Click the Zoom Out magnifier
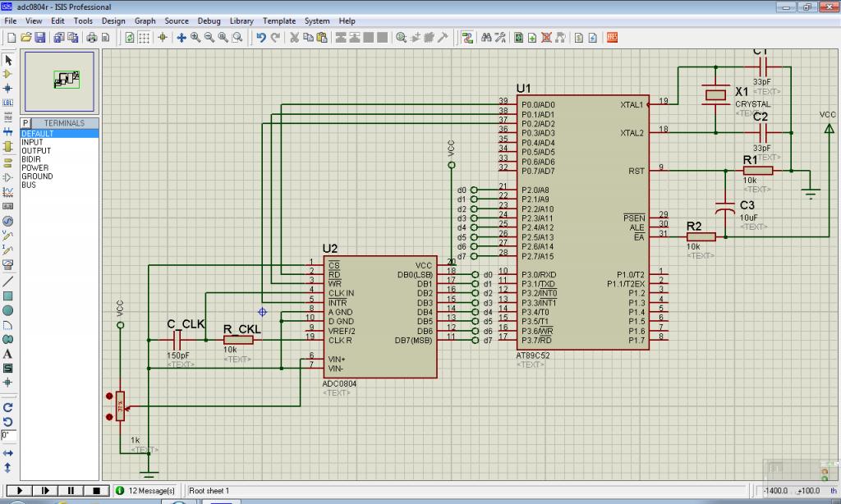841x504 pixels. click(x=209, y=38)
